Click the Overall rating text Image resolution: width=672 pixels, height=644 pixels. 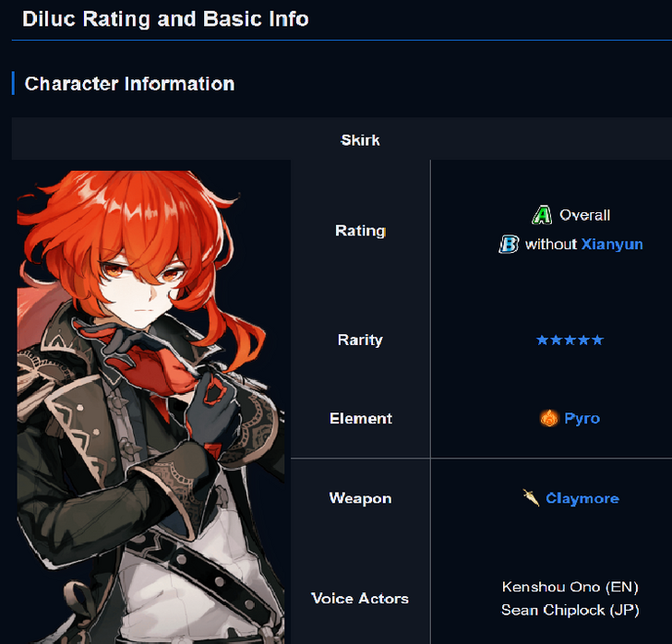click(584, 215)
